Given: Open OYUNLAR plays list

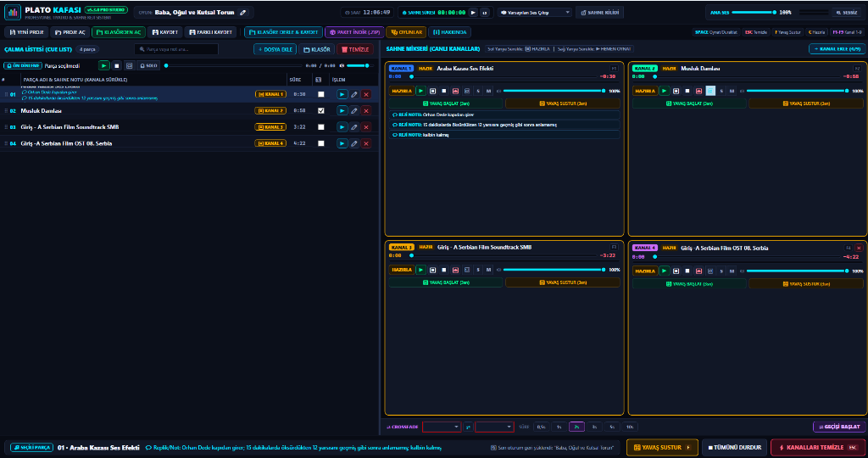Looking at the screenshot, I should pos(406,32).
